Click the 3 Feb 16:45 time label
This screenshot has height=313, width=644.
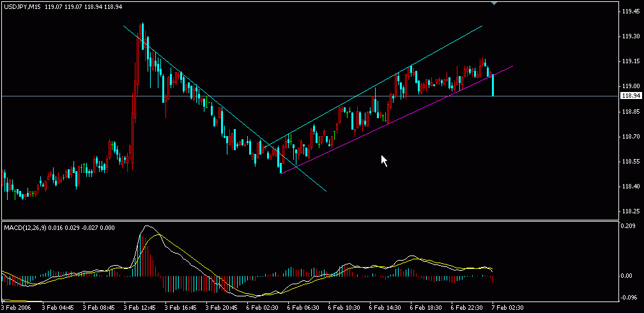coord(181,307)
